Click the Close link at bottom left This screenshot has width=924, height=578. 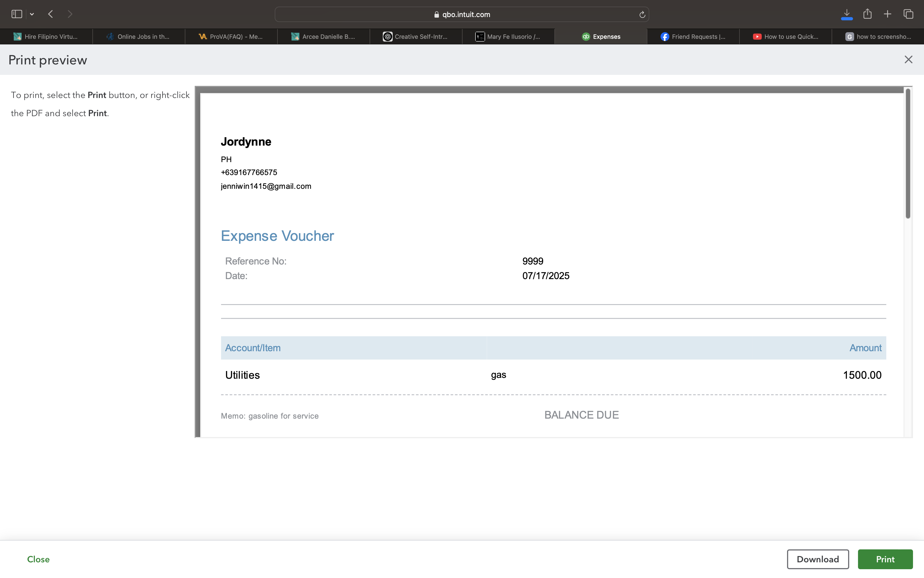pos(38,559)
